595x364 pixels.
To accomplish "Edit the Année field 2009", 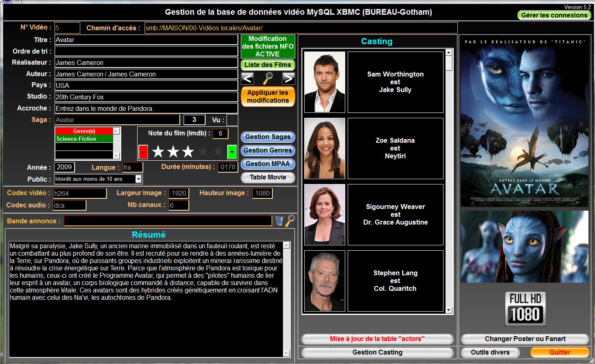I will pos(65,167).
